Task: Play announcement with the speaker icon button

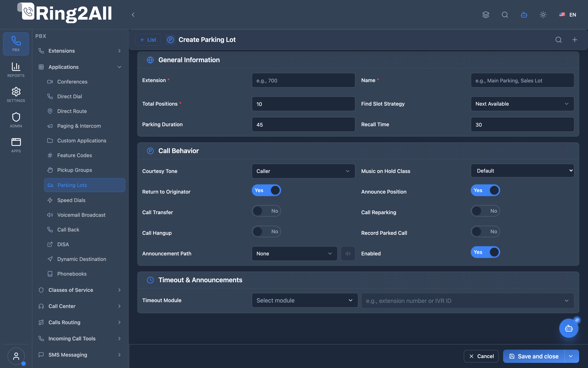Action: click(x=348, y=254)
